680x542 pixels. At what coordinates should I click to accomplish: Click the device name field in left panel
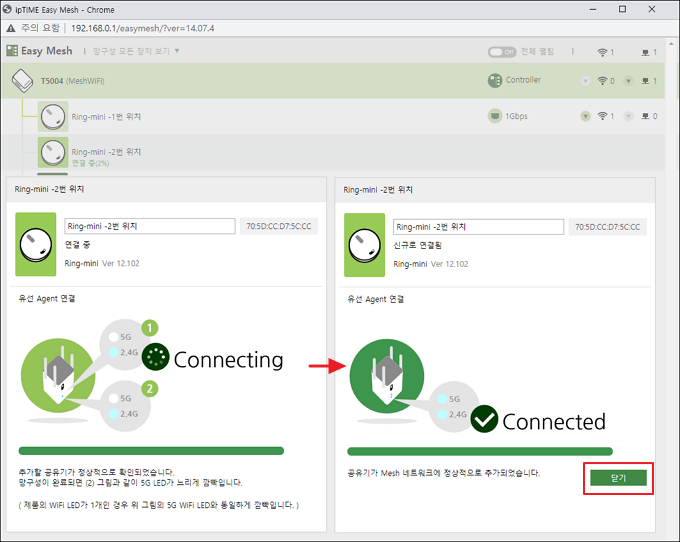point(150,226)
